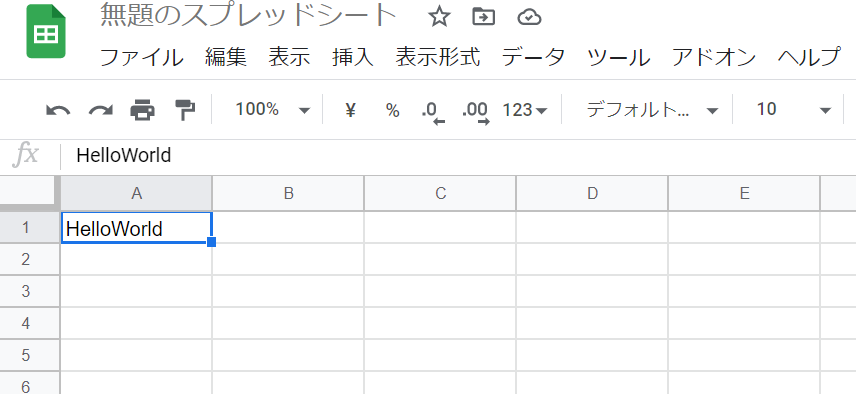
Task: Check the cloud save status icon
Action: point(529,18)
